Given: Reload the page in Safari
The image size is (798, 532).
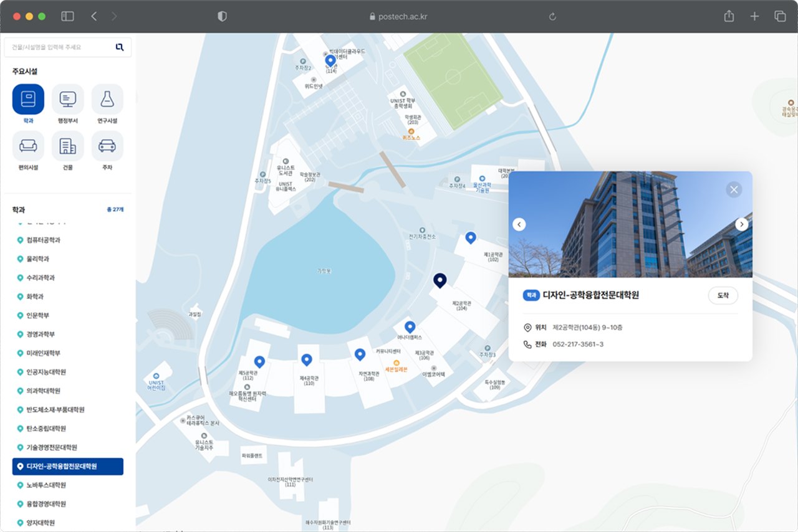Looking at the screenshot, I should (552, 17).
